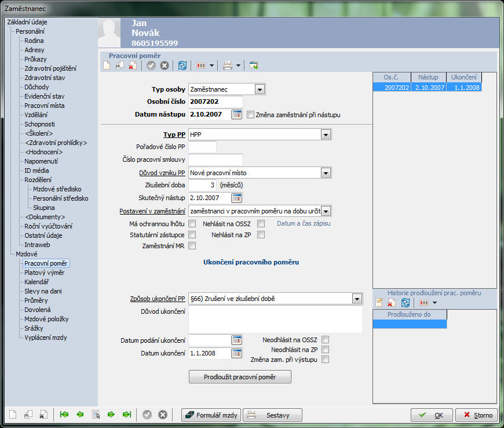This screenshot has height=428, width=504.
Task: Click the Prodloužit pracovní poměr button
Action: point(240,377)
